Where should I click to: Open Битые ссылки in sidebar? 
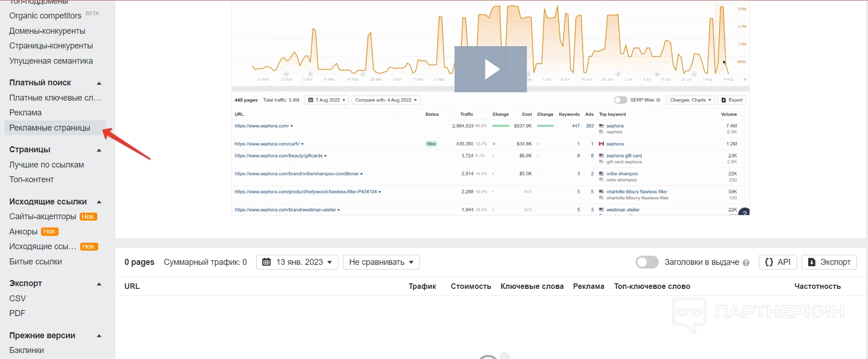(35, 262)
